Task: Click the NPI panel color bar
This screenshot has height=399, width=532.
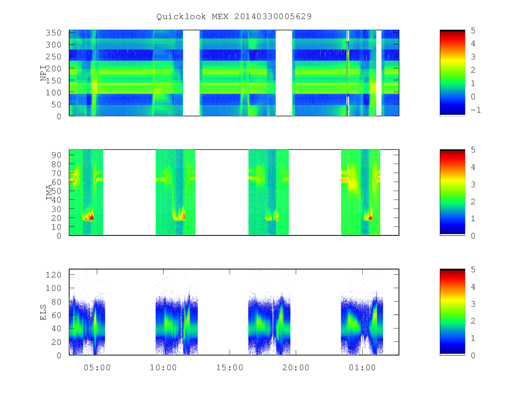Action: tap(452, 73)
